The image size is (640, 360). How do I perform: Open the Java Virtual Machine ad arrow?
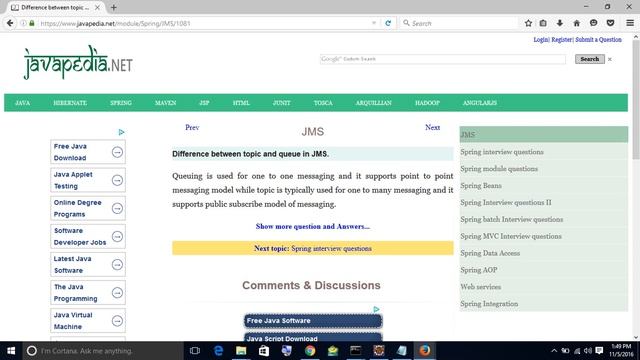(x=117, y=321)
